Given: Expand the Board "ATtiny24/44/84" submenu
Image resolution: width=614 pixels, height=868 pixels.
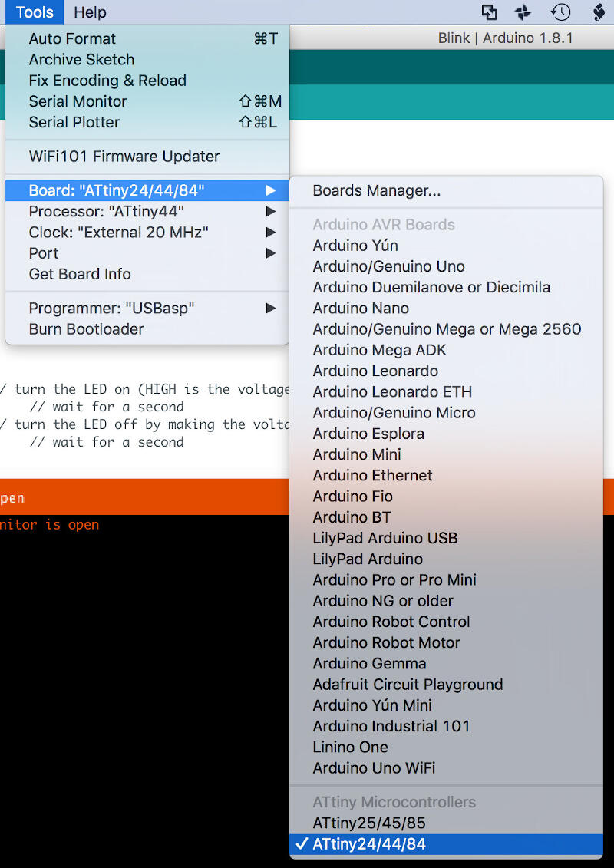Looking at the screenshot, I should (147, 191).
